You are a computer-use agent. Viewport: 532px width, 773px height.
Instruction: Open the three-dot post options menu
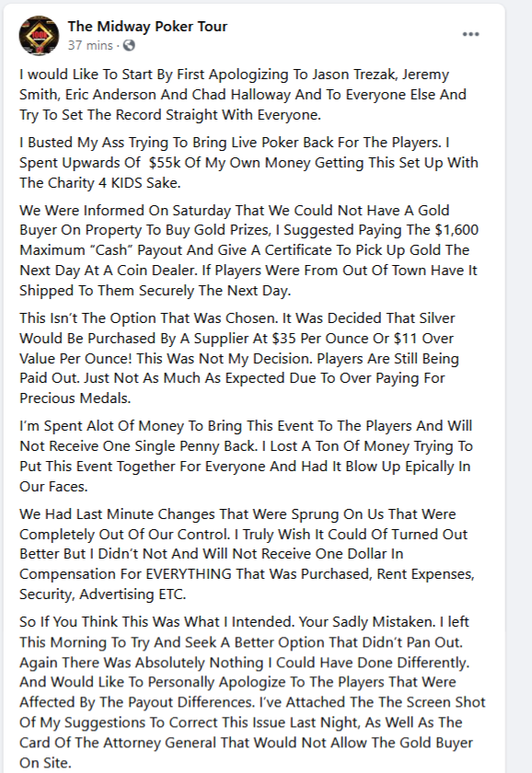tap(470, 34)
